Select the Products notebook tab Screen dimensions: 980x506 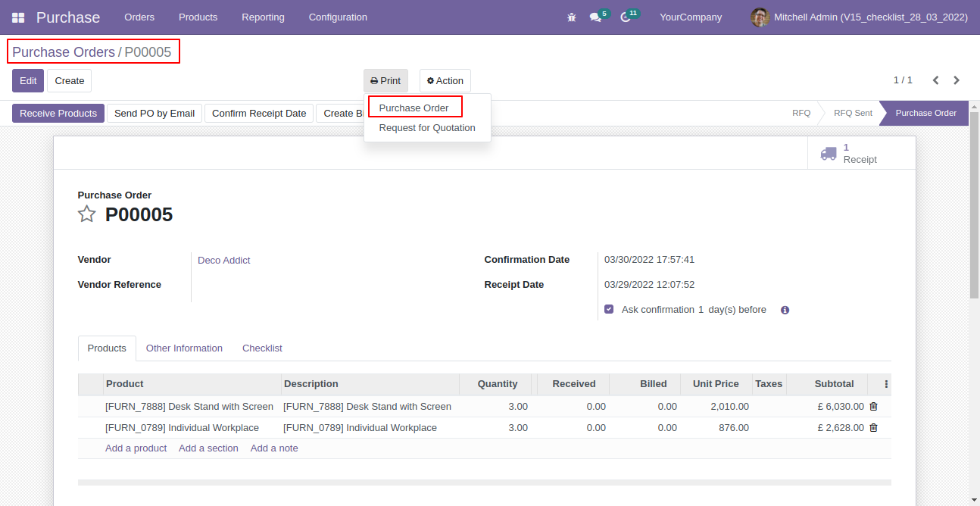coord(107,348)
